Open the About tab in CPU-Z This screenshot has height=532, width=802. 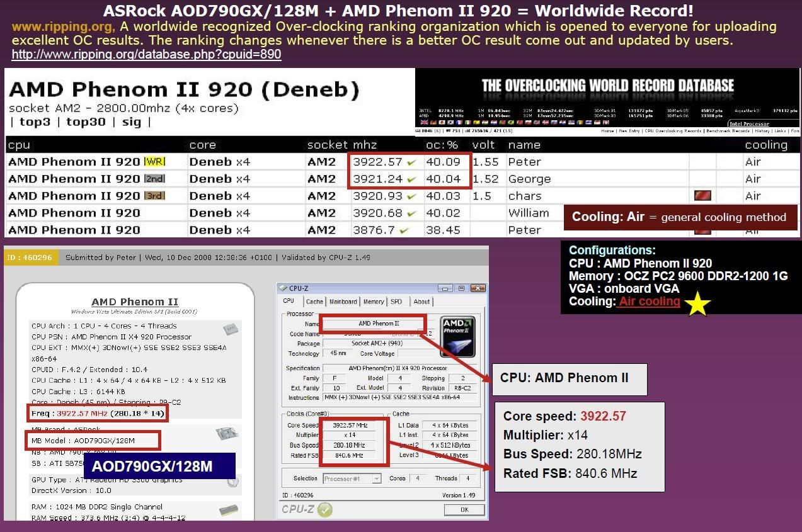point(422,302)
